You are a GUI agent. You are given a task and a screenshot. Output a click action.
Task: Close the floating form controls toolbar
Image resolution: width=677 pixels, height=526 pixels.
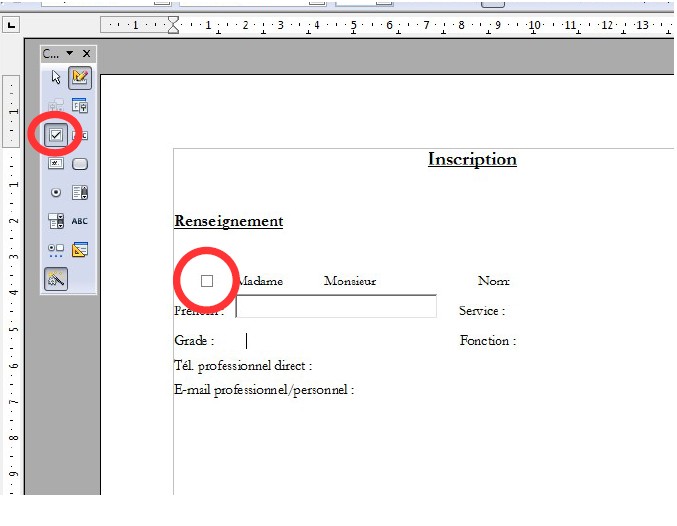click(x=87, y=54)
